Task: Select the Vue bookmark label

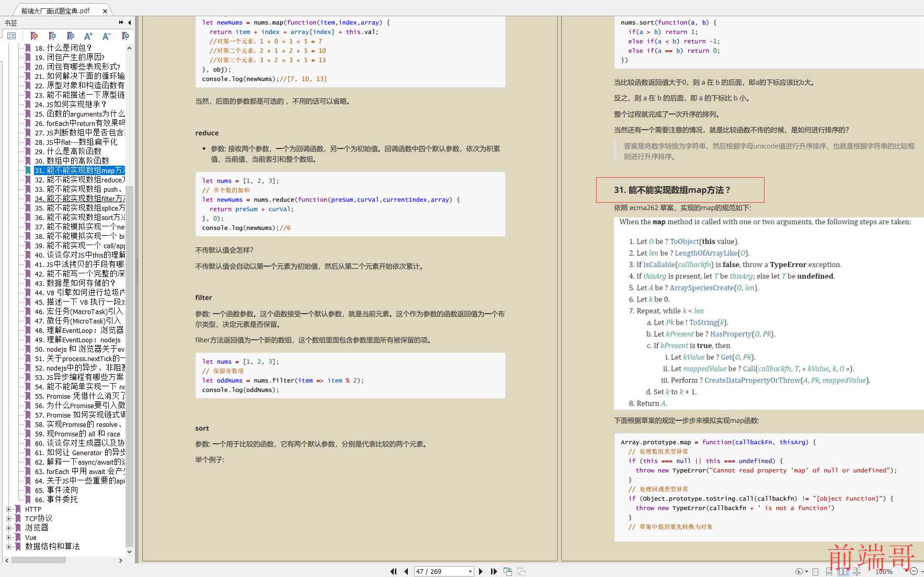Action: (x=31, y=537)
